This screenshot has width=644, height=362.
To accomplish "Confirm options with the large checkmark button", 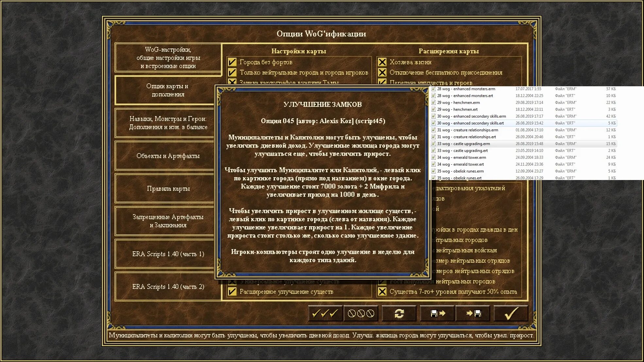I will click(511, 314).
